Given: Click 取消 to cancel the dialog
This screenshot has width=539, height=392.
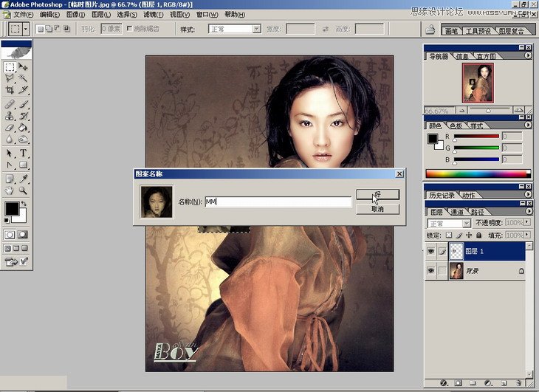Looking at the screenshot, I should point(378,209).
